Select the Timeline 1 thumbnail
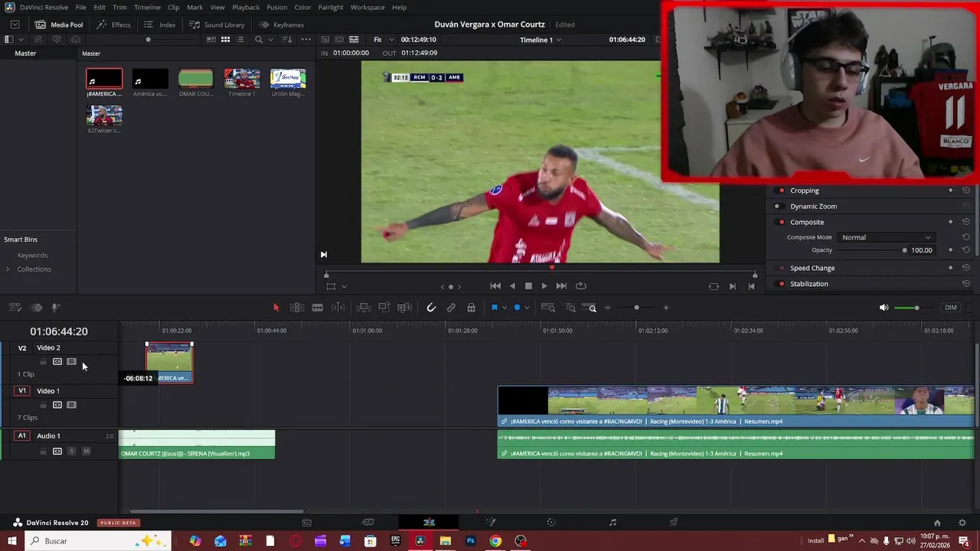 (242, 79)
